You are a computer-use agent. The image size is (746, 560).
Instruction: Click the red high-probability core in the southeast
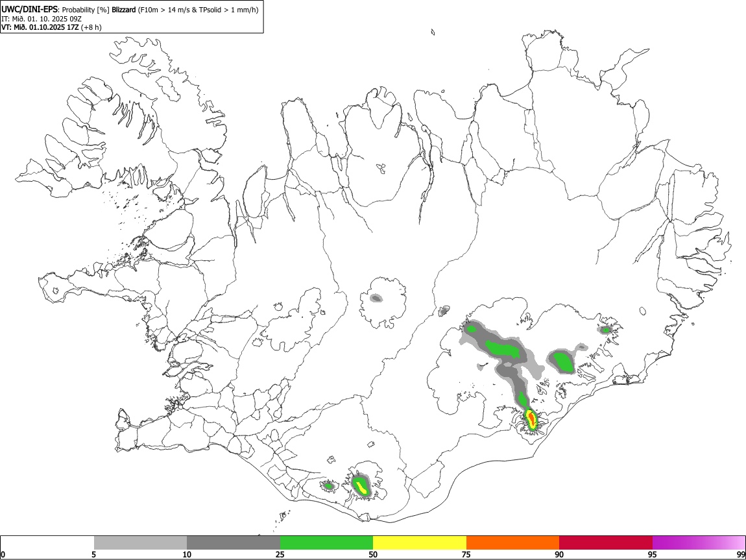pyautogui.click(x=531, y=419)
